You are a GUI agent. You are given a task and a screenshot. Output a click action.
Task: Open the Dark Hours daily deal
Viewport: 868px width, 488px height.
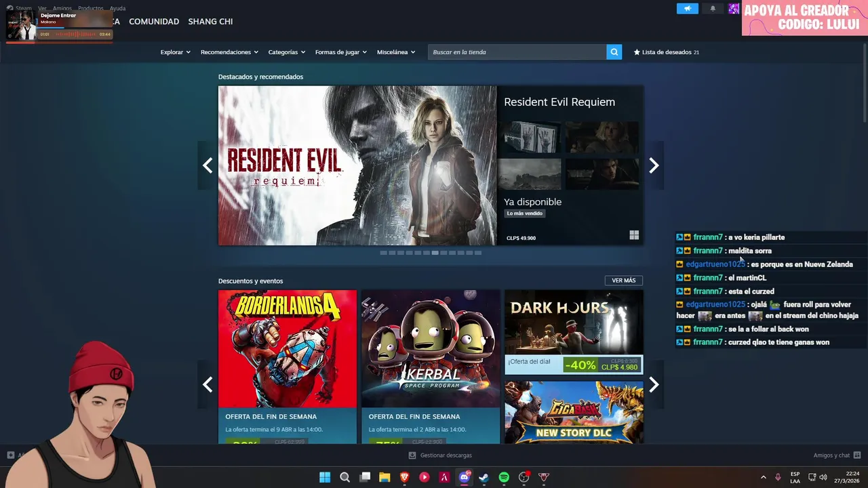point(574,332)
